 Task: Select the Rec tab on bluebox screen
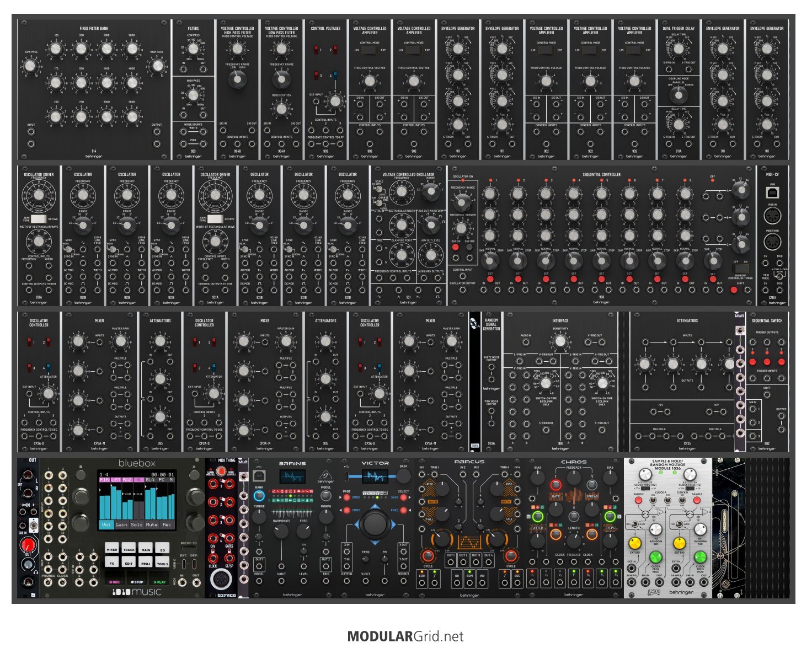[x=167, y=524]
